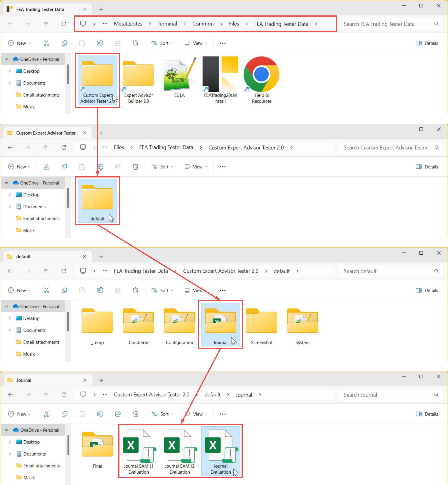Click Copy icon in Custom Expert Advisor Tester window
Screen dimensions: 448x485
(64, 167)
